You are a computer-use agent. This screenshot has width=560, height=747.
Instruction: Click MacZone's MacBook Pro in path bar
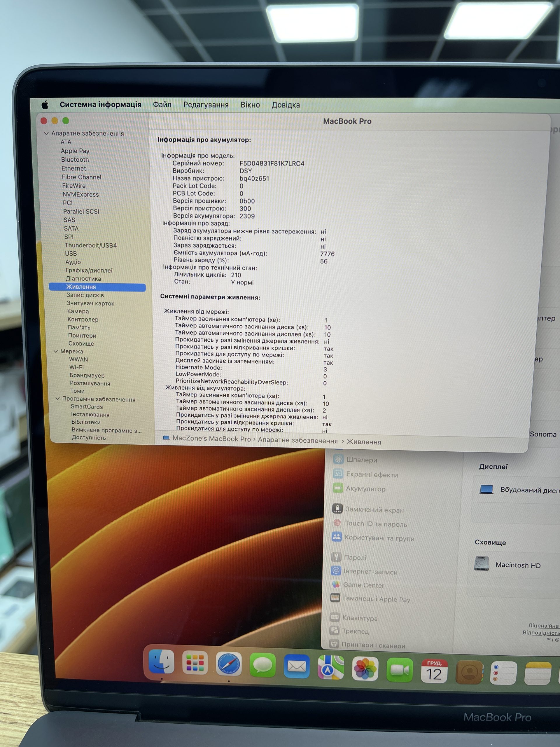pos(212,439)
